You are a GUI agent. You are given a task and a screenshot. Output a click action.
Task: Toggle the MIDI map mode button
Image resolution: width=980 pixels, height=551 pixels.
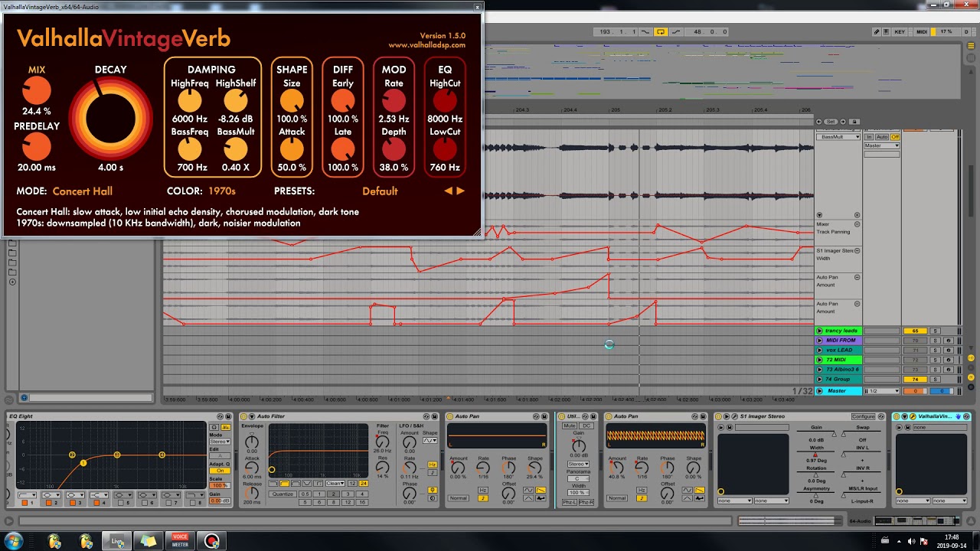923,32
